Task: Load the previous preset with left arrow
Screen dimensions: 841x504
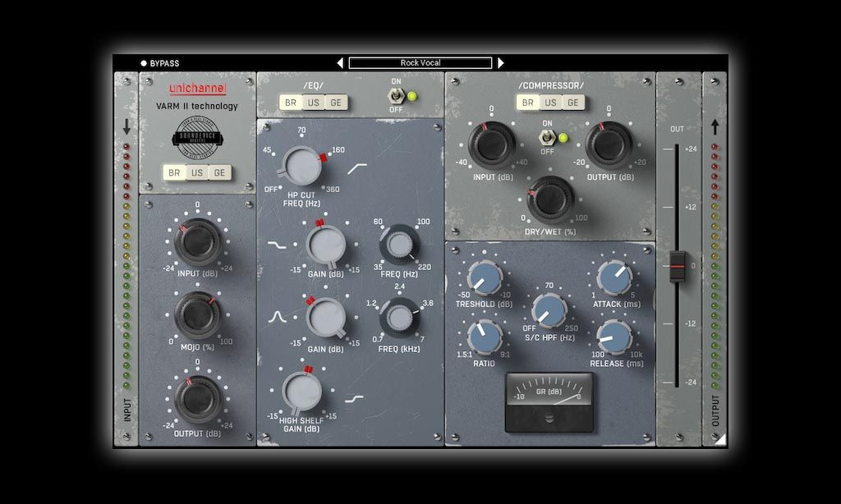Action: [340, 63]
